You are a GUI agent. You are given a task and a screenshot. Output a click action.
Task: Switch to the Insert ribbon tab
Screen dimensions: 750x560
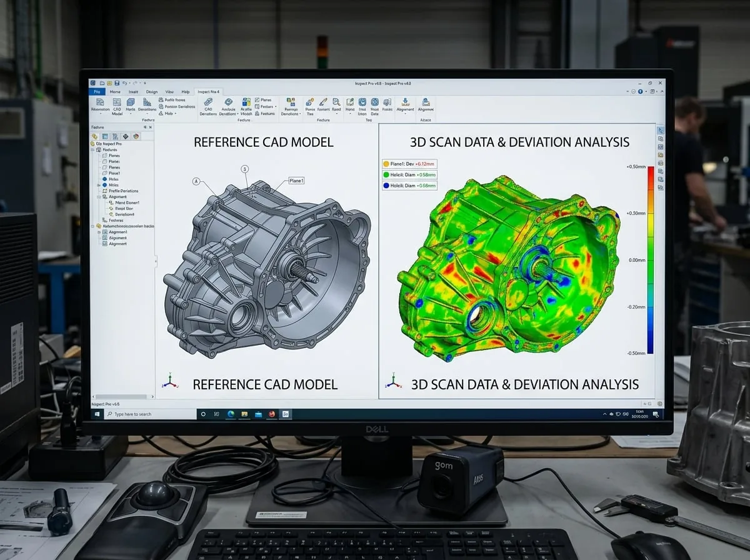[x=133, y=92]
